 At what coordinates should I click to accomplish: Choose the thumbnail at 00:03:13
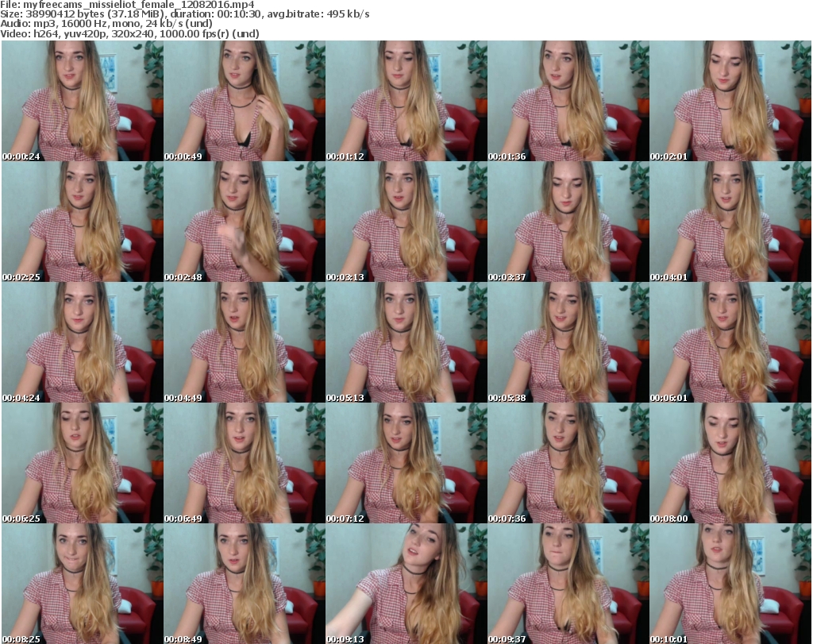[x=406, y=222]
